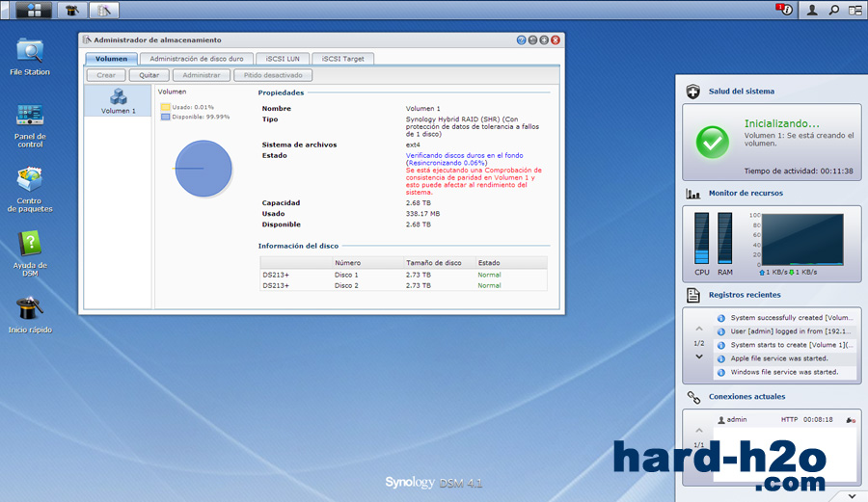Viewport: 868px width, 502px height.
Task: Open the user options icon
Action: (811, 10)
